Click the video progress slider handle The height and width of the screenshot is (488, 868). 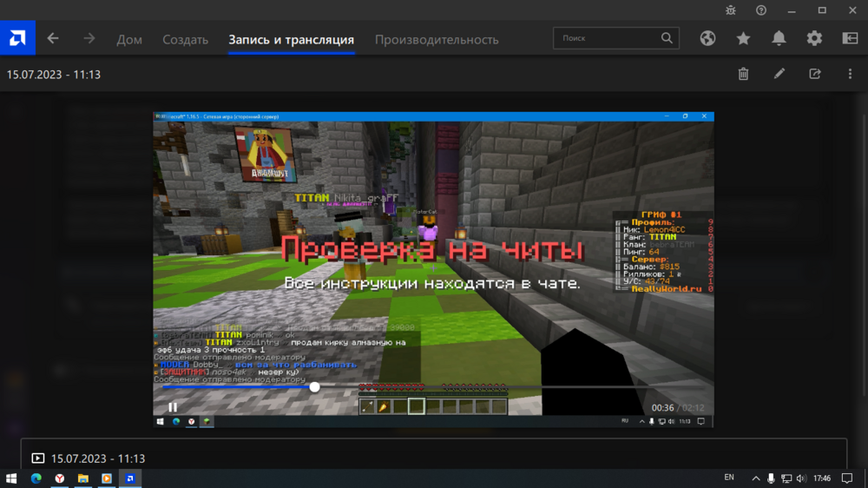click(x=314, y=387)
